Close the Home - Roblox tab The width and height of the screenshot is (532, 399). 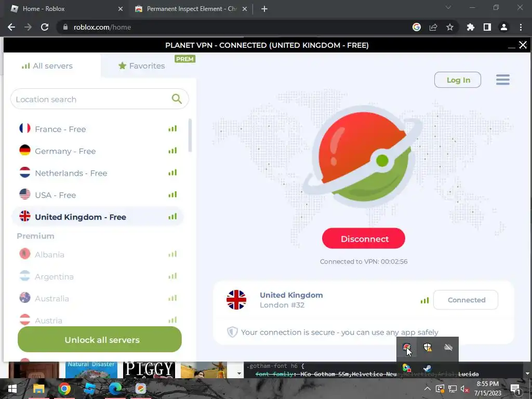coord(121,9)
